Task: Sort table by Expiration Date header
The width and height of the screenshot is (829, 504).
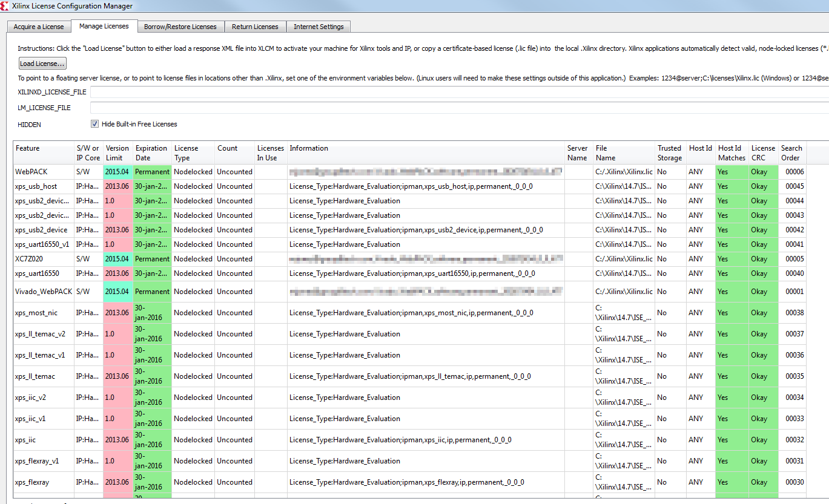Action: [x=152, y=152]
